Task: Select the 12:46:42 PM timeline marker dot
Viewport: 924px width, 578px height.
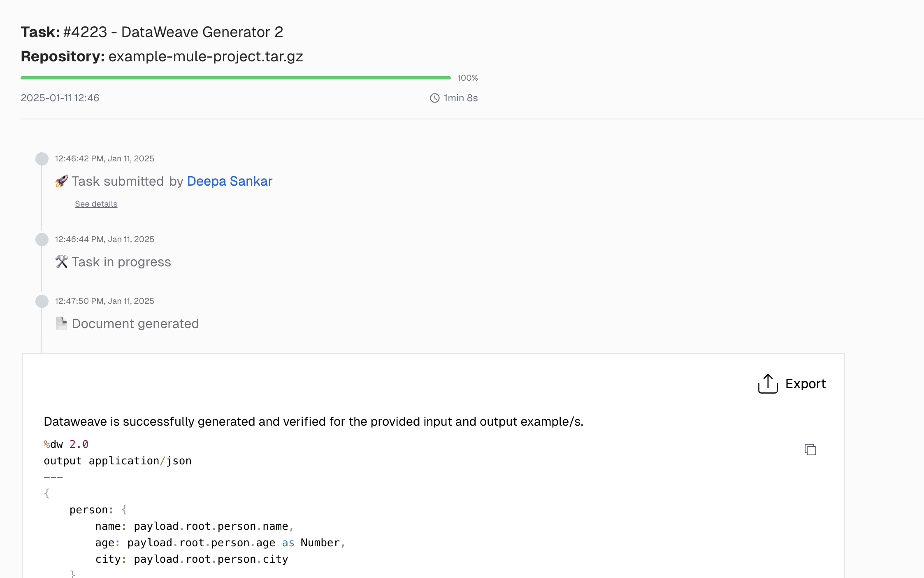Action: [42, 159]
